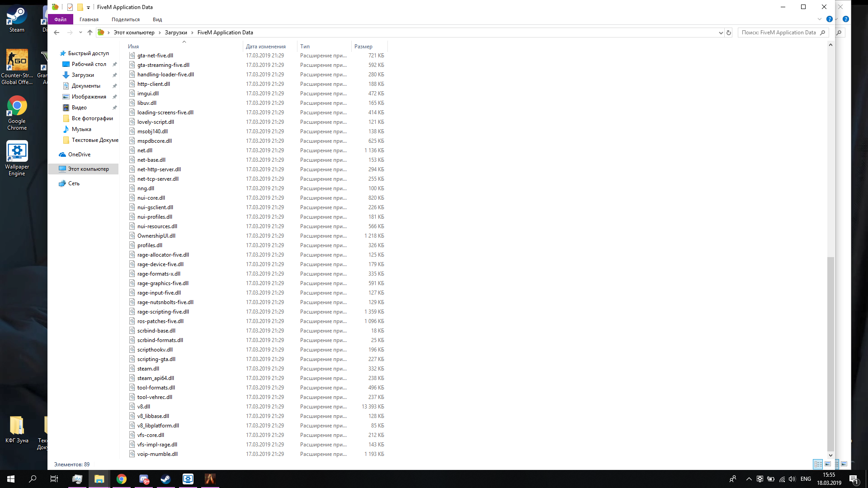Select file gta-net-five.dll
Viewport: 868px width, 488px height.
click(155, 56)
